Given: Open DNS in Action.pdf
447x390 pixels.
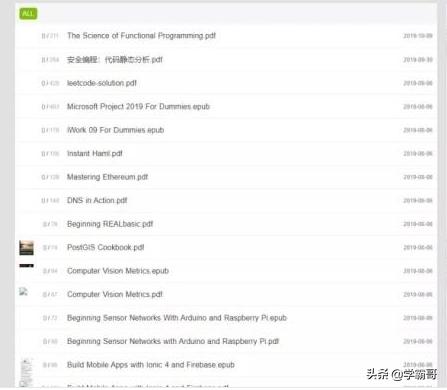Looking at the screenshot, I should pyautogui.click(x=97, y=200).
